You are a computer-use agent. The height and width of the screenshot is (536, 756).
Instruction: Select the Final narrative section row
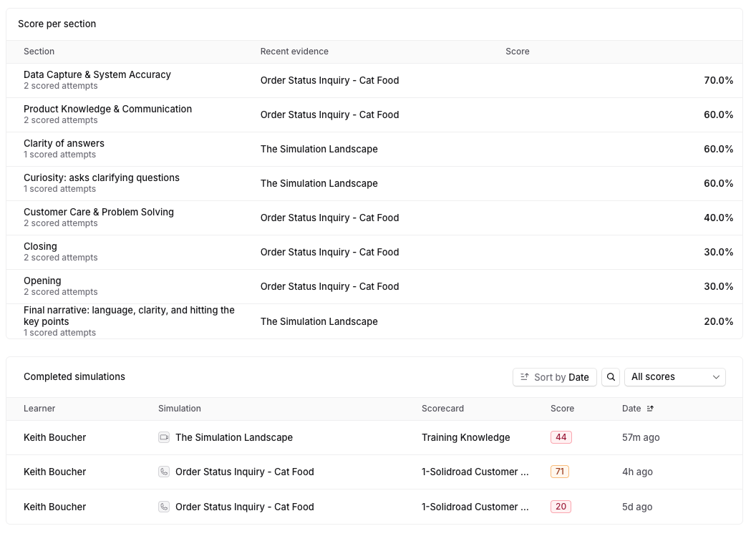click(374, 321)
